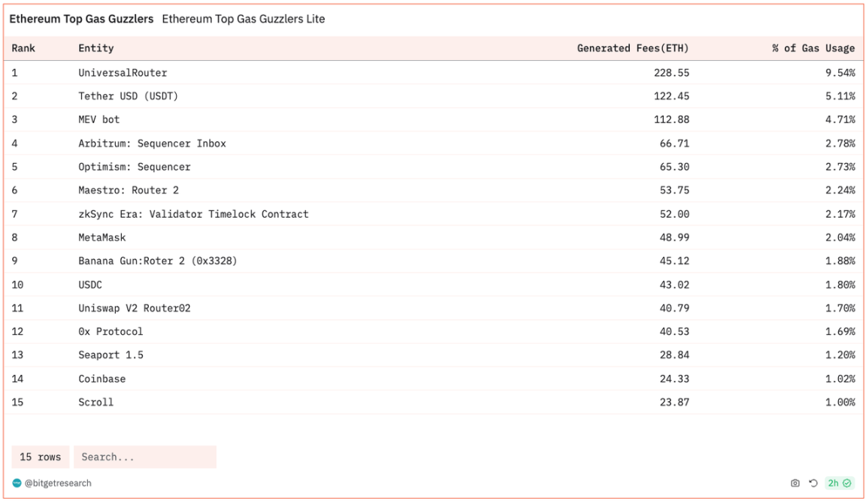The width and height of the screenshot is (866, 504).
Task: Click the Seaport 1.5 entity cell
Action: (x=111, y=355)
